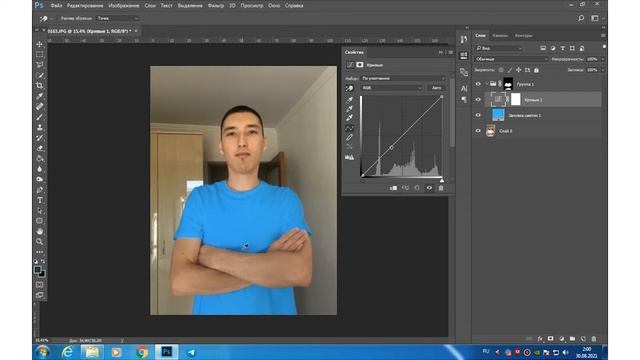Open the layer blend mode dropdown

click(511, 59)
